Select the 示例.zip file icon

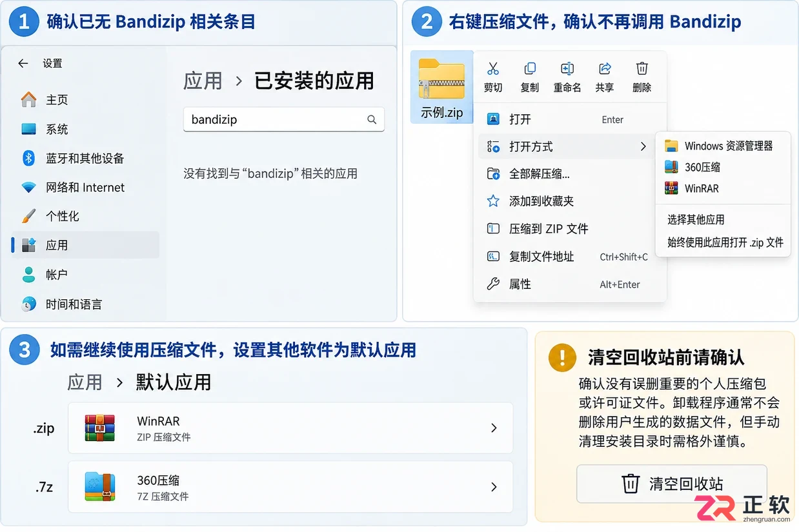441,79
